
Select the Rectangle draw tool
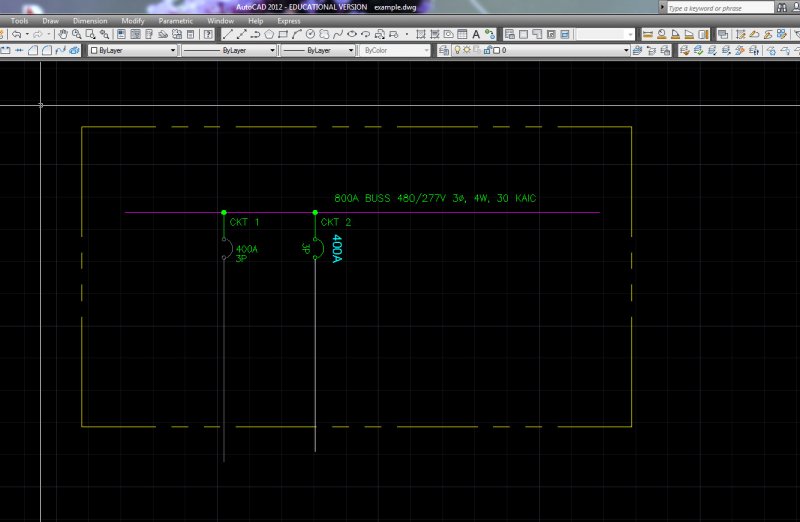283,34
